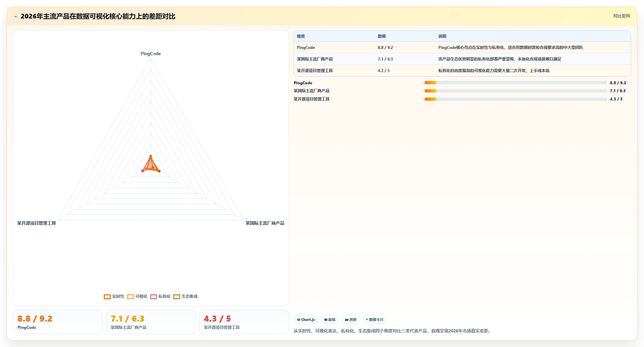
Task: Toggle the 实时性 legend item
Action: pos(114,296)
